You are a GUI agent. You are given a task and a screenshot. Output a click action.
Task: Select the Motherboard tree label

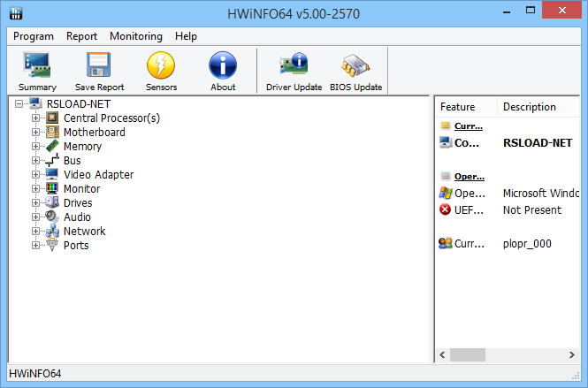coord(95,133)
